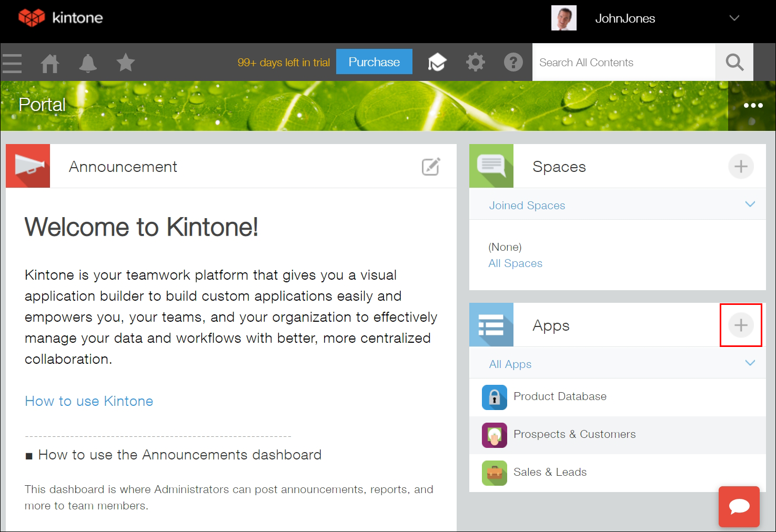The height and width of the screenshot is (532, 776).
Task: Create a new app with the plus button
Action: pyautogui.click(x=741, y=325)
